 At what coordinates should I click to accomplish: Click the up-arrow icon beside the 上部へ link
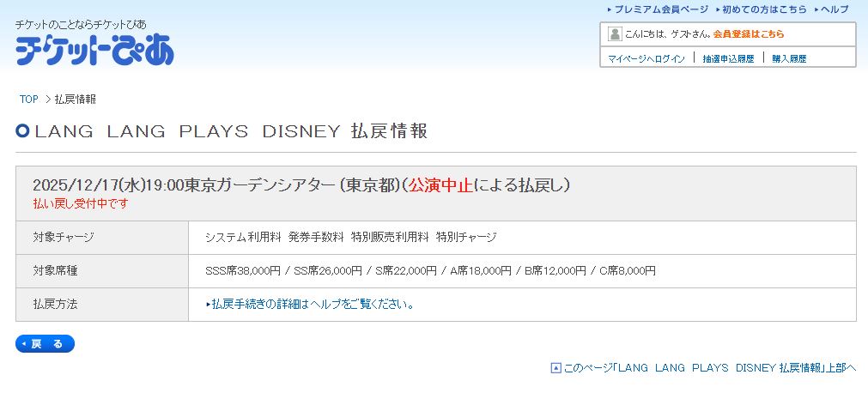tap(555, 367)
